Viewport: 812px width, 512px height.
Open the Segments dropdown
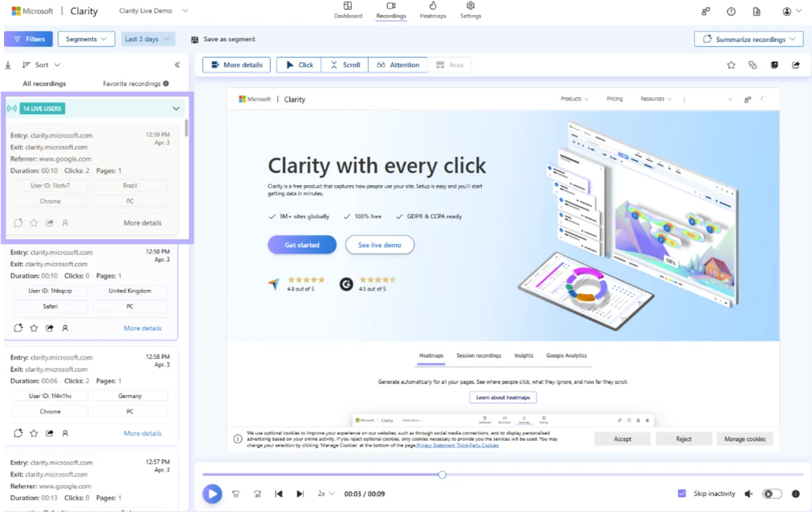86,39
